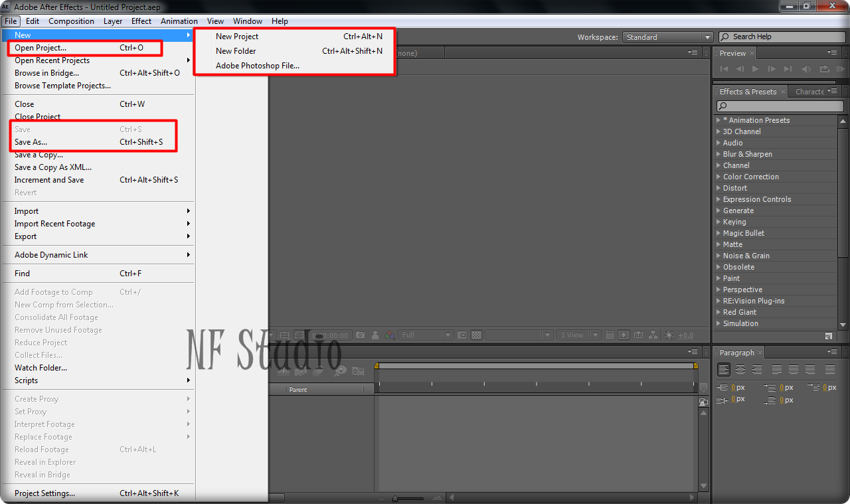Click the Effects & Presets search field
This screenshot has height=504, width=850.
click(x=780, y=106)
